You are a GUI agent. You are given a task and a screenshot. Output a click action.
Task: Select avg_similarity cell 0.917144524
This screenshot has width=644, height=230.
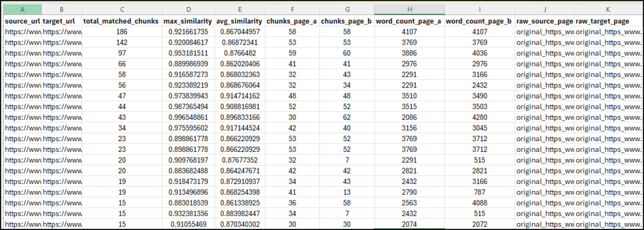(x=240, y=128)
